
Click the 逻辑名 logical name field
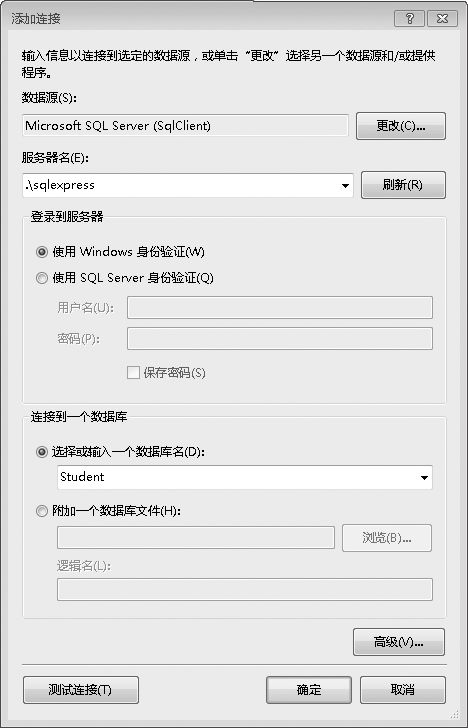pyautogui.click(x=245, y=590)
